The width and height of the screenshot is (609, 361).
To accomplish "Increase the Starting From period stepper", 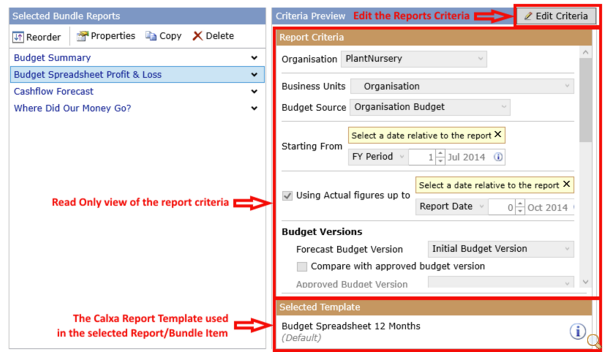I will tap(440, 153).
